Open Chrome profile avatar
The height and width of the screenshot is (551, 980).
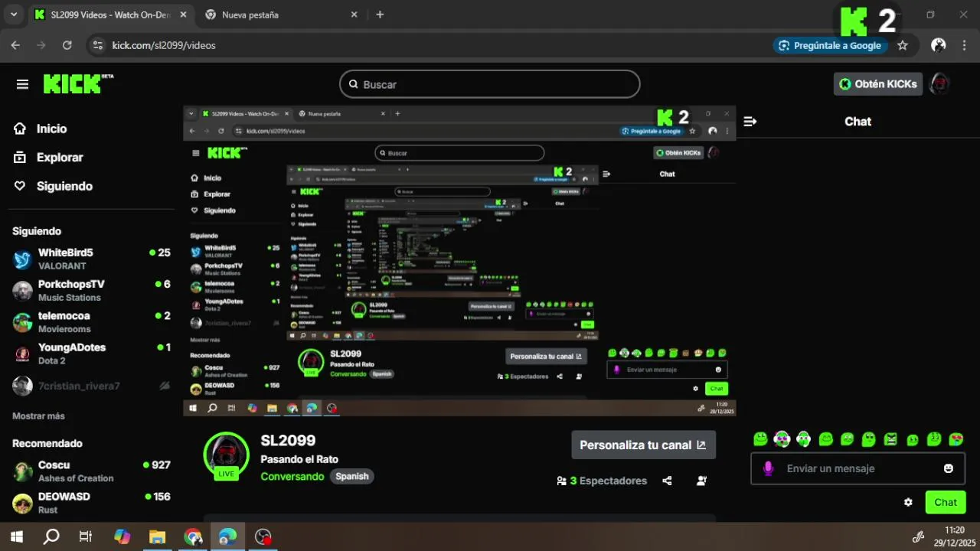[938, 45]
